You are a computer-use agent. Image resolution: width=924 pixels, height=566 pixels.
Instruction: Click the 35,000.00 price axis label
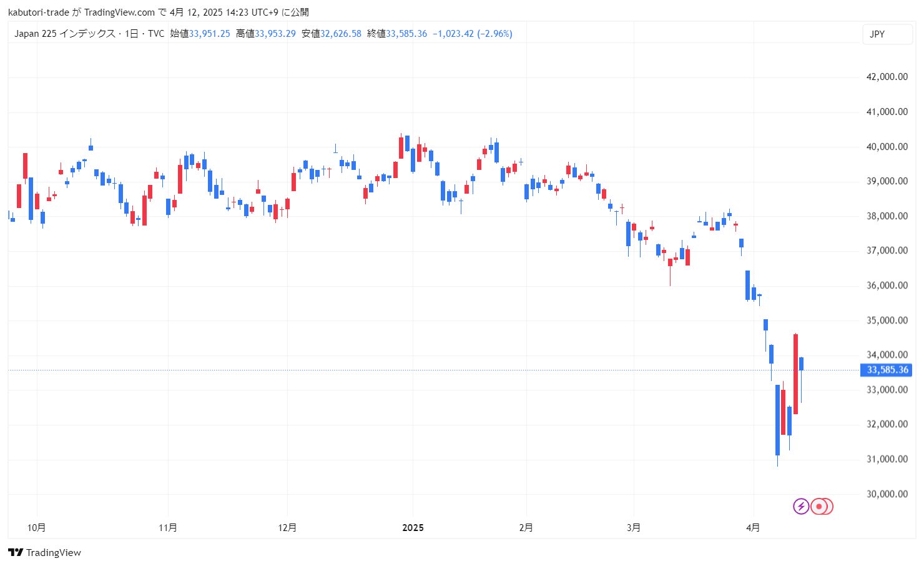[887, 320]
